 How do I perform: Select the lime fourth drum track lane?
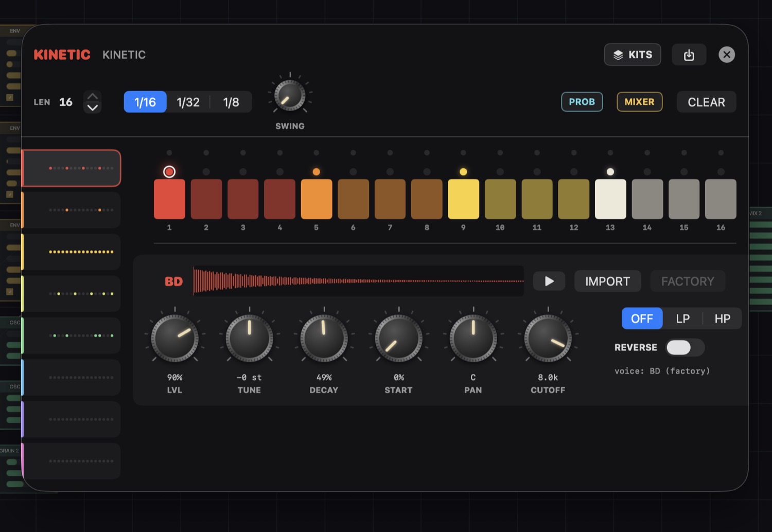click(72, 294)
